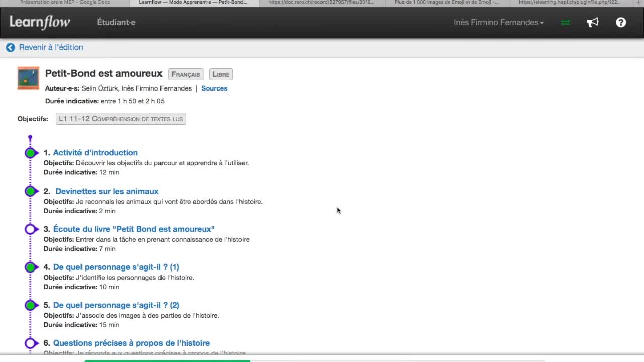Click green marker for De quel personnage (1)
Screen dimensions: 644x362
click(x=30, y=267)
